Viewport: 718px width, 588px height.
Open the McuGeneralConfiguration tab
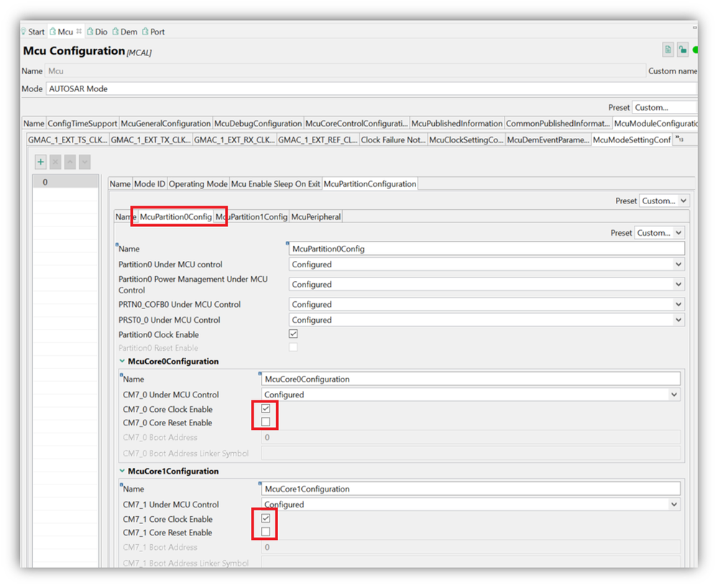(x=166, y=123)
